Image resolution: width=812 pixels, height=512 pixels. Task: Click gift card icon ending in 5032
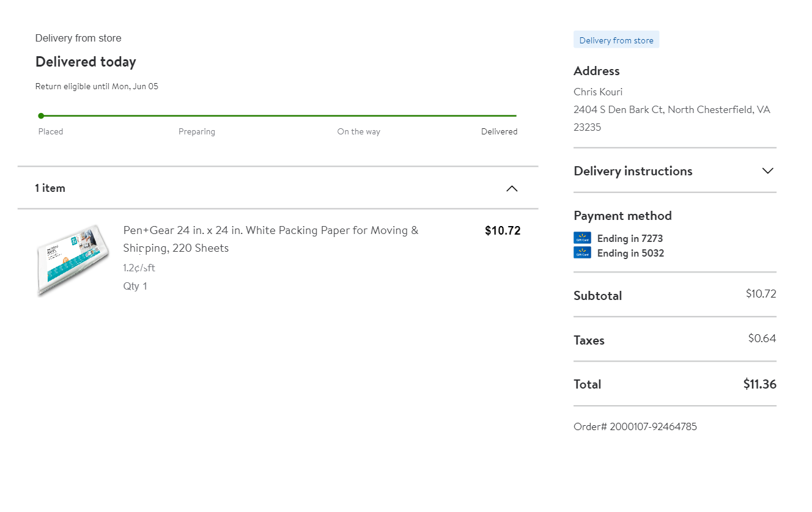[582, 252]
